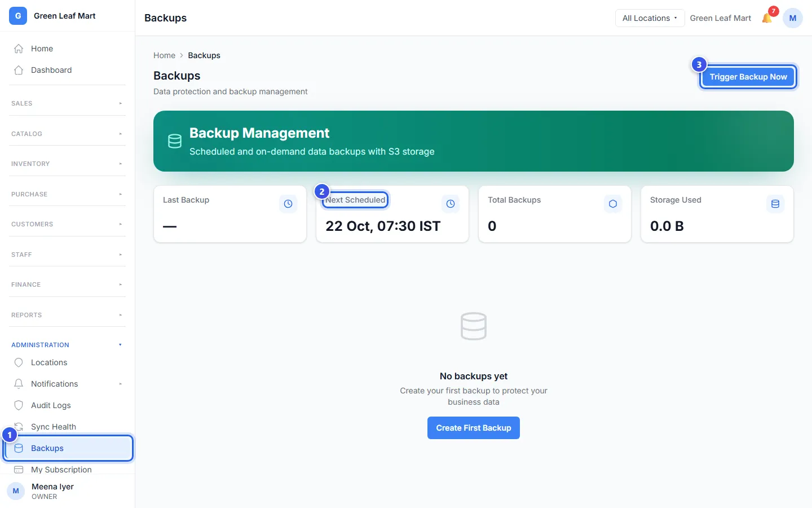Screen dimensions: 812x508
Task: Select Backups in the sidebar
Action: click(68, 448)
